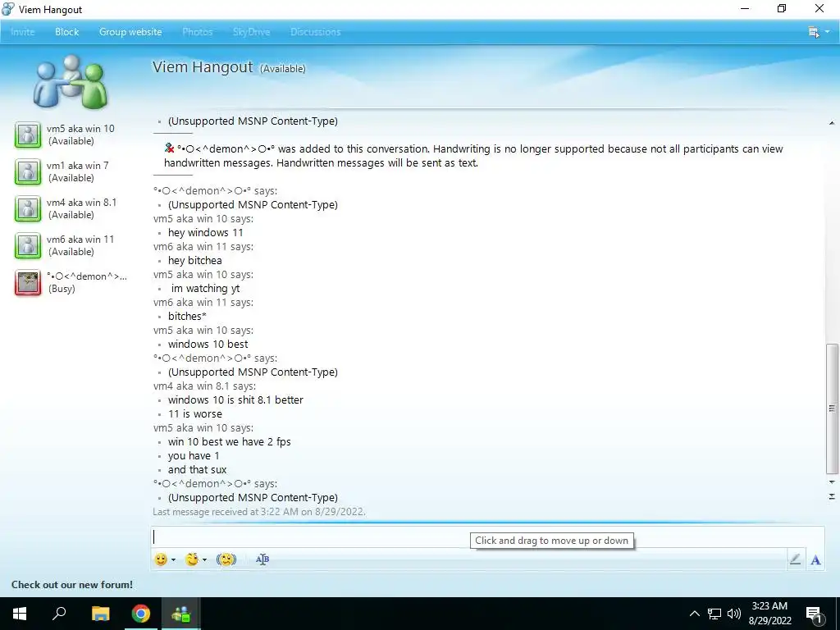The height and width of the screenshot is (630, 840).
Task: Select vm1 aka win 7 avatar
Action: click(x=28, y=171)
